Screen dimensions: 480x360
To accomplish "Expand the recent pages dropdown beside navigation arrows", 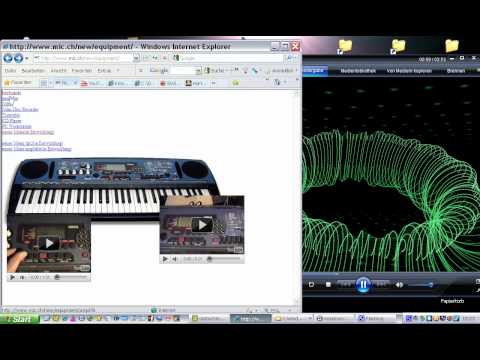I will pos(27,59).
